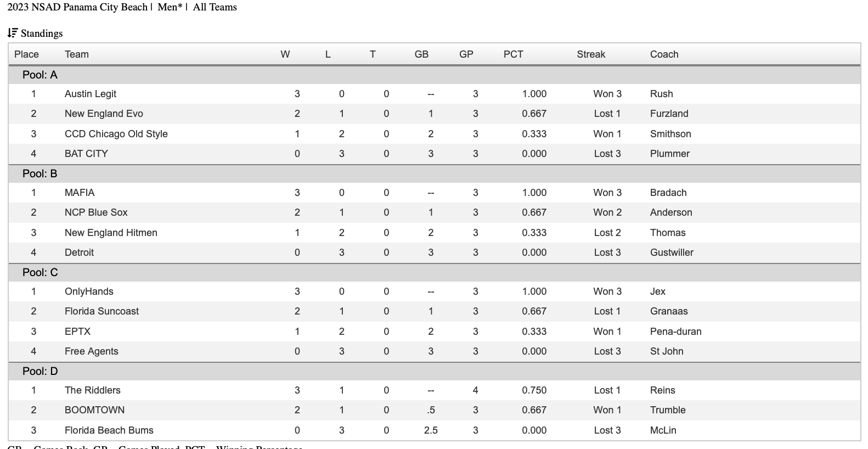868x449 pixels.
Task: Click the Pool: B group header
Action: tap(40, 173)
